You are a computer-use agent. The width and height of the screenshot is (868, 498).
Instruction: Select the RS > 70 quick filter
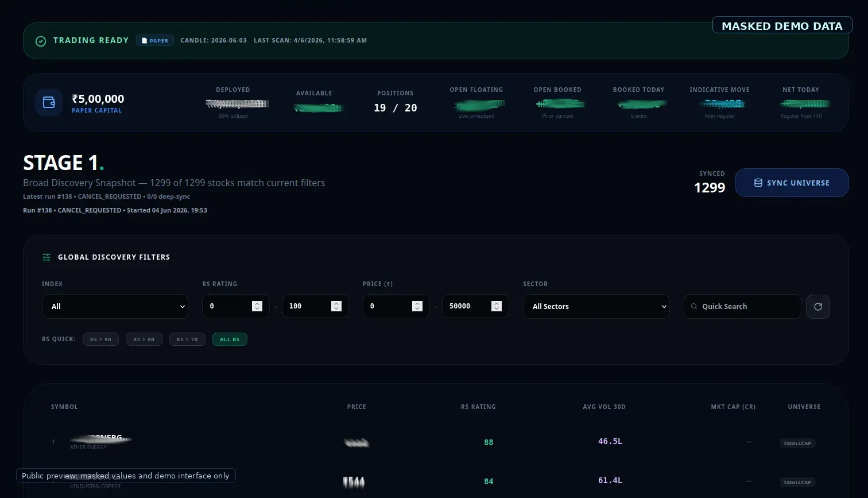(187, 339)
